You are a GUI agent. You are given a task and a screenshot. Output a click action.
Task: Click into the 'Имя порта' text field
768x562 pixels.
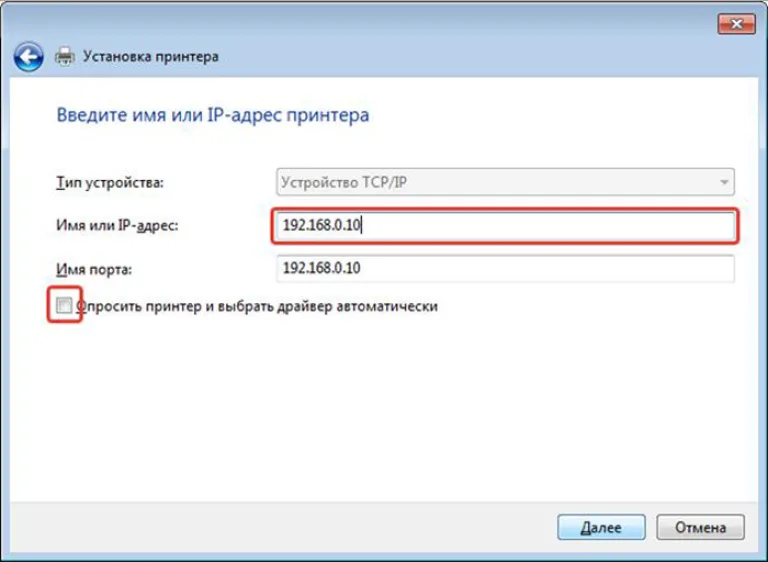click(505, 268)
